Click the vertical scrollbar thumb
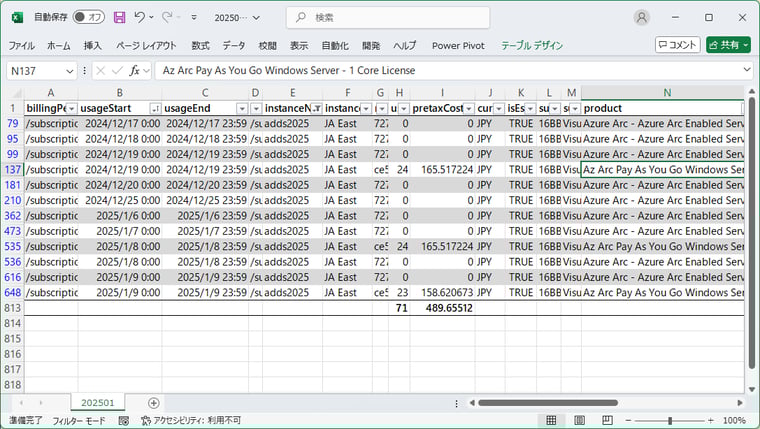Image resolution: width=760 pixels, height=429 pixels. point(751,233)
